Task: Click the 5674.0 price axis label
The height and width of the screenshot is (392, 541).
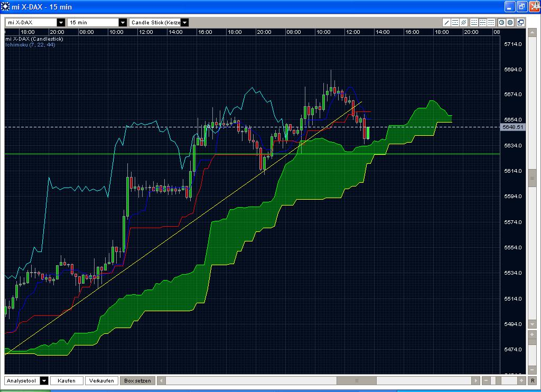Action: click(512, 94)
